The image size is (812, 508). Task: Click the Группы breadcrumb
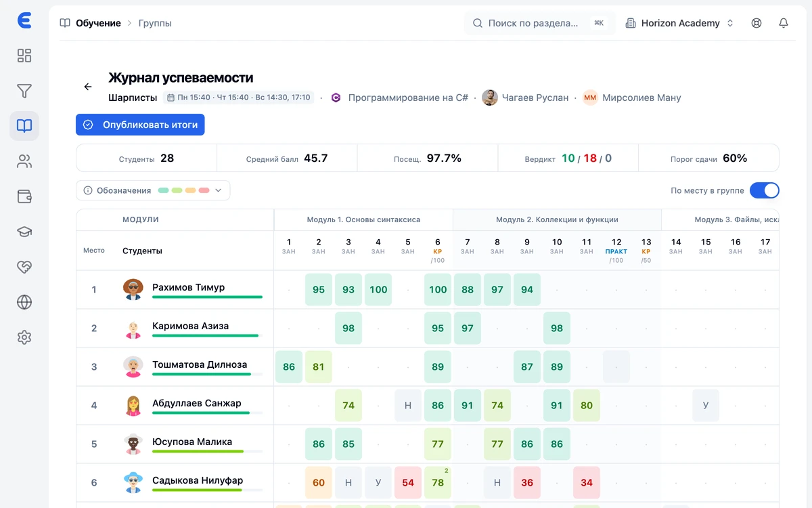click(155, 23)
